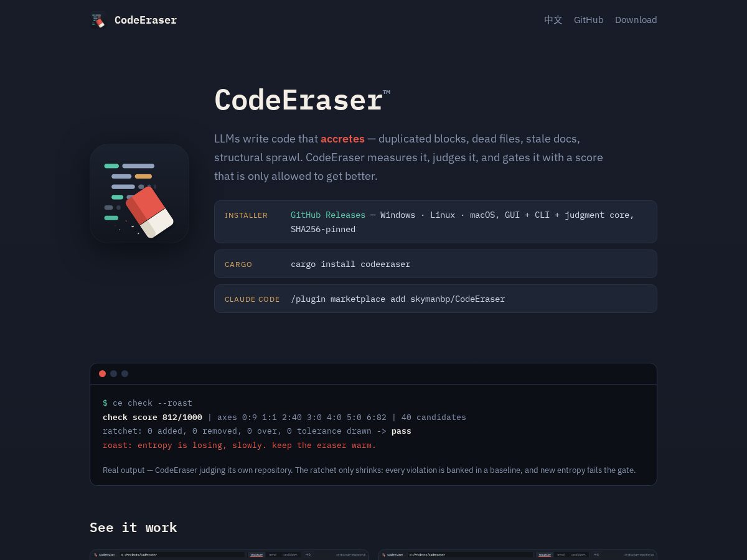Open the GitHub link in the navbar
Image resolution: width=747 pixels, height=560 pixels.
(588, 20)
